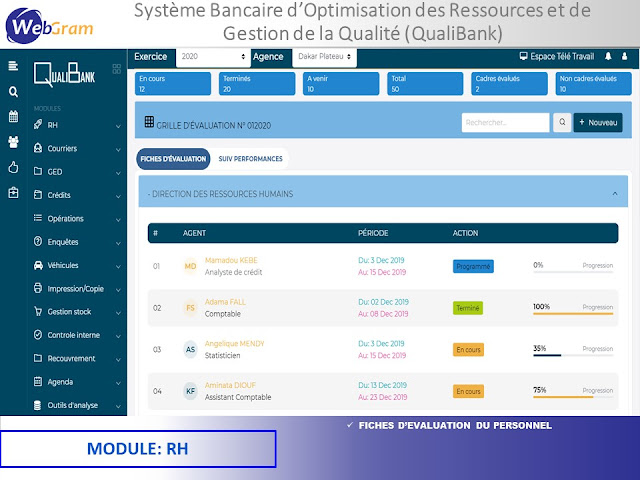Click the Recouvrement folder icon
The height and width of the screenshot is (480, 640).
click(x=38, y=358)
